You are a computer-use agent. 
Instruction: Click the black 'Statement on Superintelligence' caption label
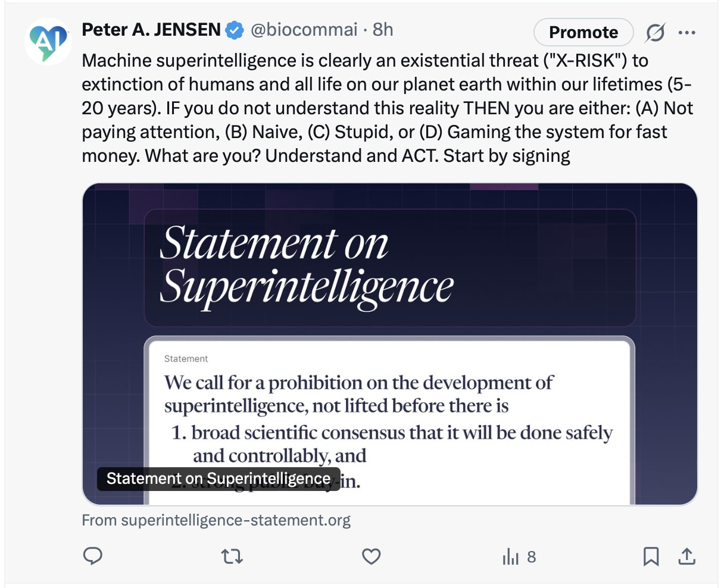[218, 478]
